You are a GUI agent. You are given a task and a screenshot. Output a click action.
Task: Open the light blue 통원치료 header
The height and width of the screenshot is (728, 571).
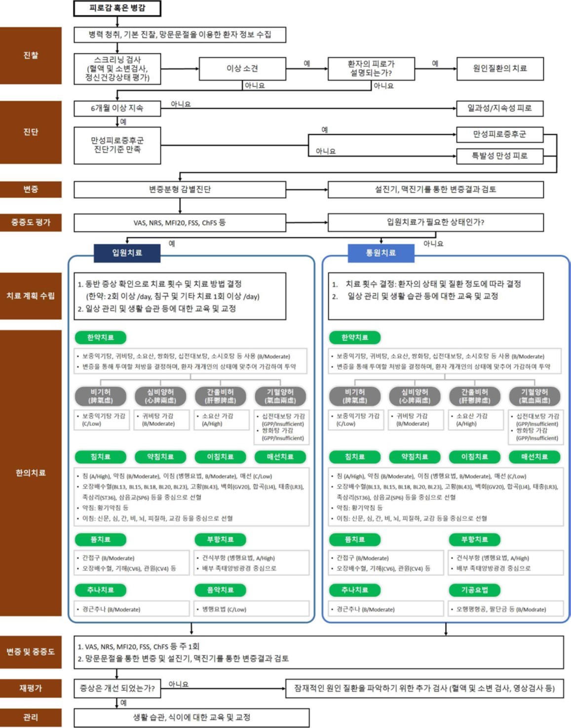pyautogui.click(x=381, y=253)
